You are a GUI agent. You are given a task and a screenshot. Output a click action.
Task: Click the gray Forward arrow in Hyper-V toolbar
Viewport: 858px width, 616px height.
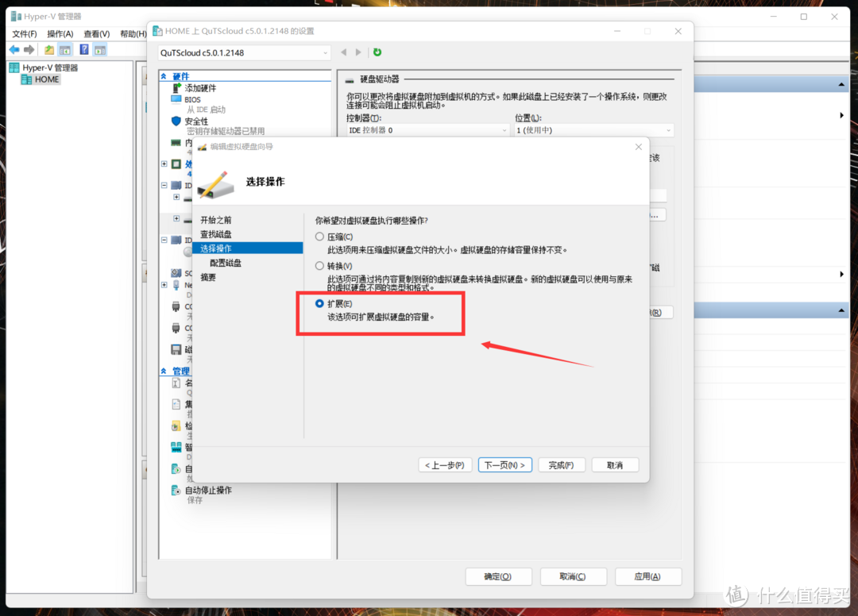29,50
